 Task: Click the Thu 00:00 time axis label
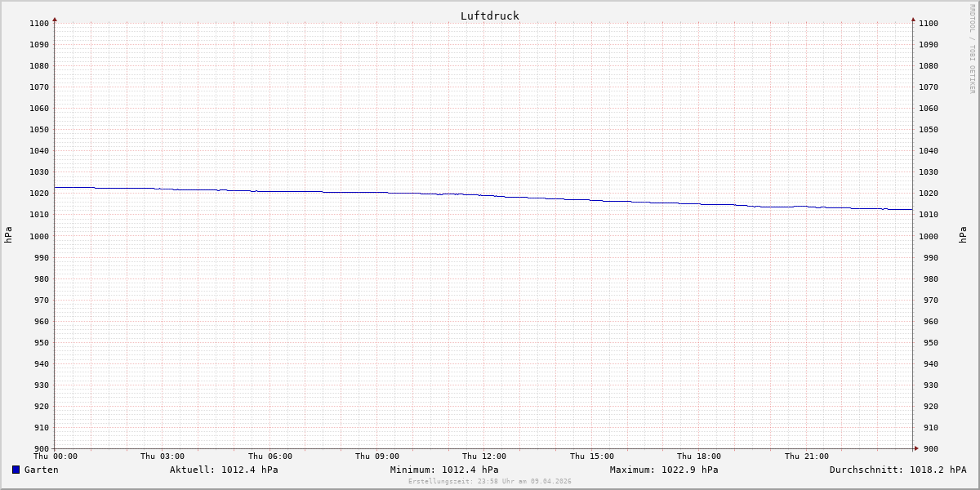pos(55,457)
